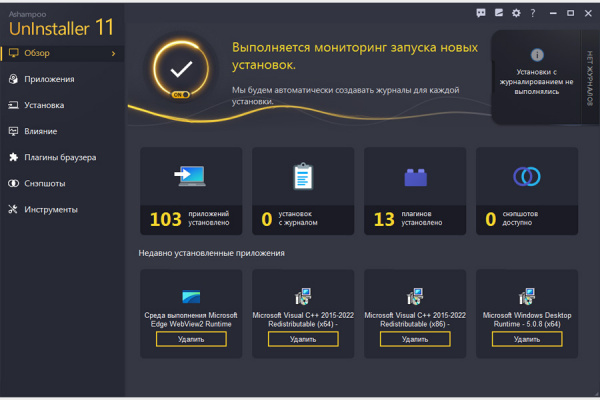Screen dimensions: 600x400
Task: Click Удалить for Visual C++ Redistributable (x64)
Action: 303,339
